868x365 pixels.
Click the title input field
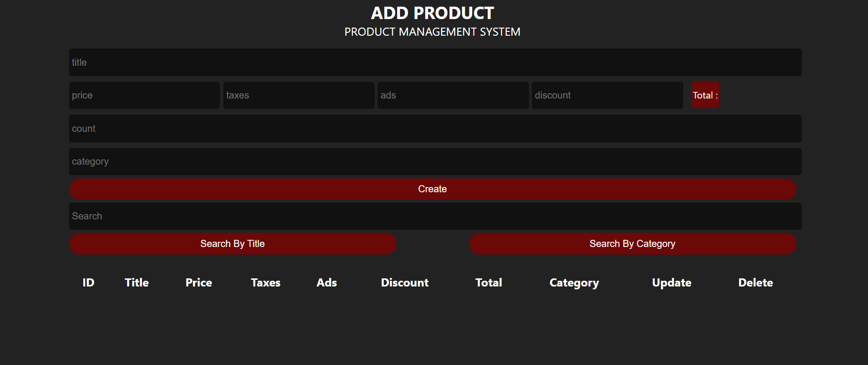(x=435, y=62)
